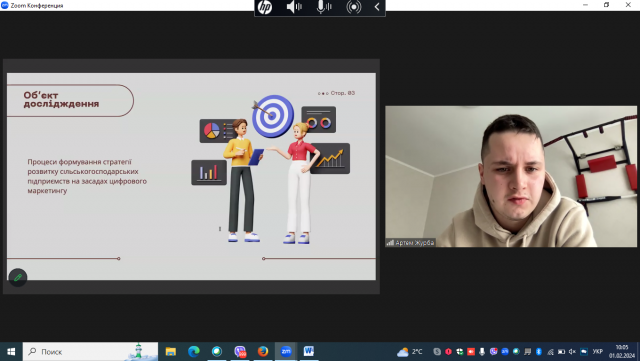The height and width of the screenshot is (361, 640).
Task: Click the green annotation pencil icon
Action: pos(18,278)
